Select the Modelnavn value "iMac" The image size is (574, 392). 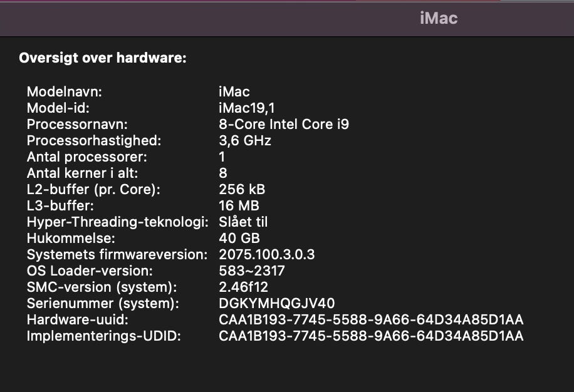234,91
